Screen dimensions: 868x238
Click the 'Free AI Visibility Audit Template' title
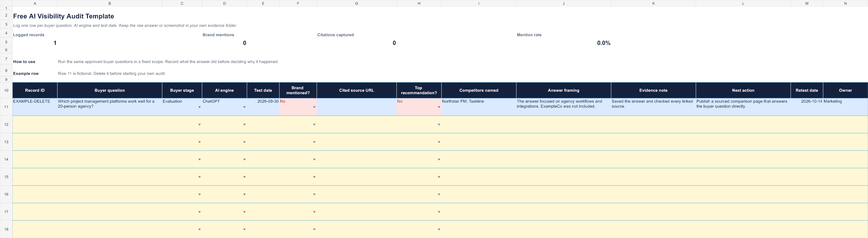coord(64,16)
